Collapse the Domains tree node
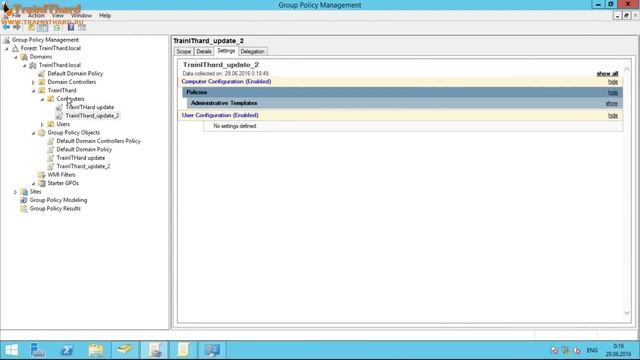Image resolution: width=640 pixels, height=360 pixels. point(16,57)
